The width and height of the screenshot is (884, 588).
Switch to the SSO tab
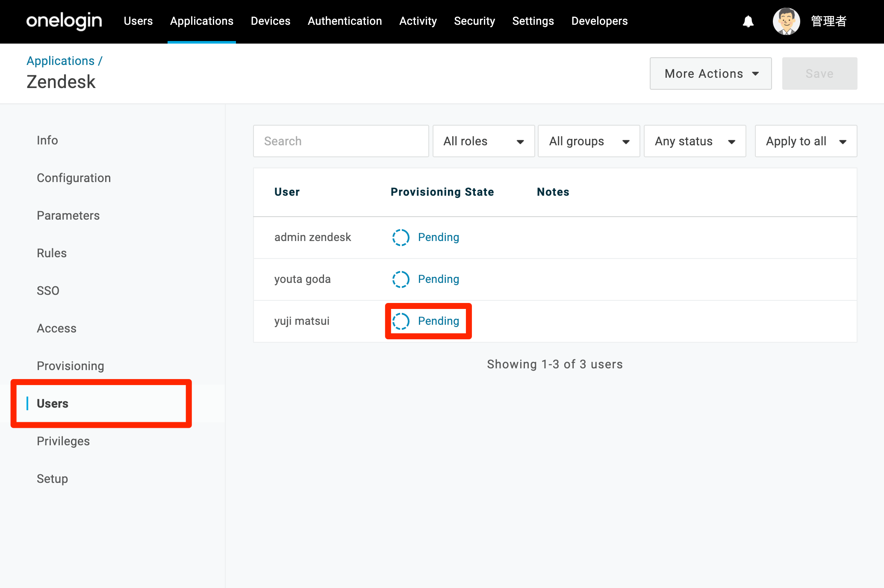(48, 291)
